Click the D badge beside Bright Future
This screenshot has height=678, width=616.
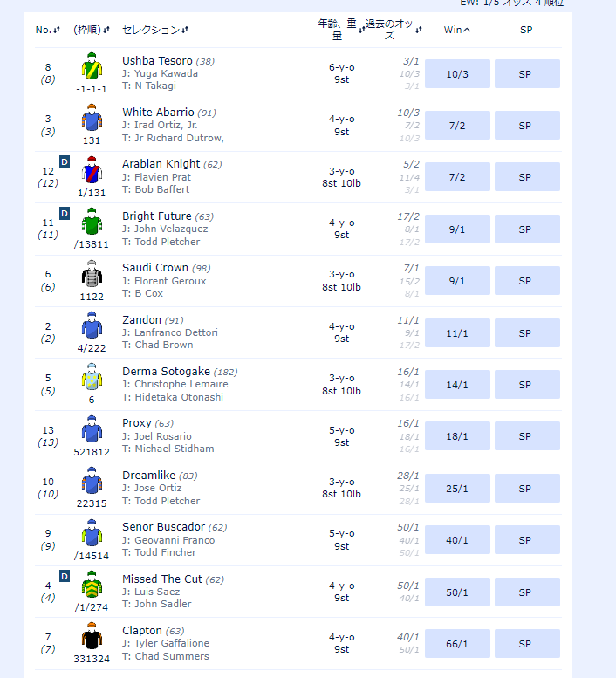(64, 213)
